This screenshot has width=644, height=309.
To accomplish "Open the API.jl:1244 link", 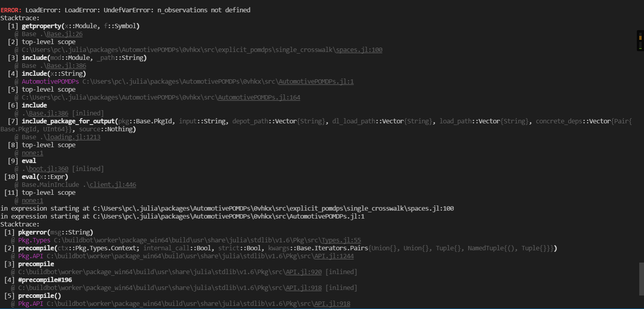I will pyautogui.click(x=334, y=256).
